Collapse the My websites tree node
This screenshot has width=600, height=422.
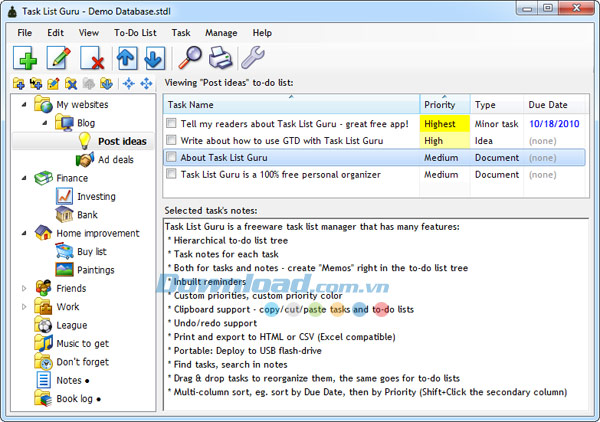pyautogui.click(x=24, y=104)
